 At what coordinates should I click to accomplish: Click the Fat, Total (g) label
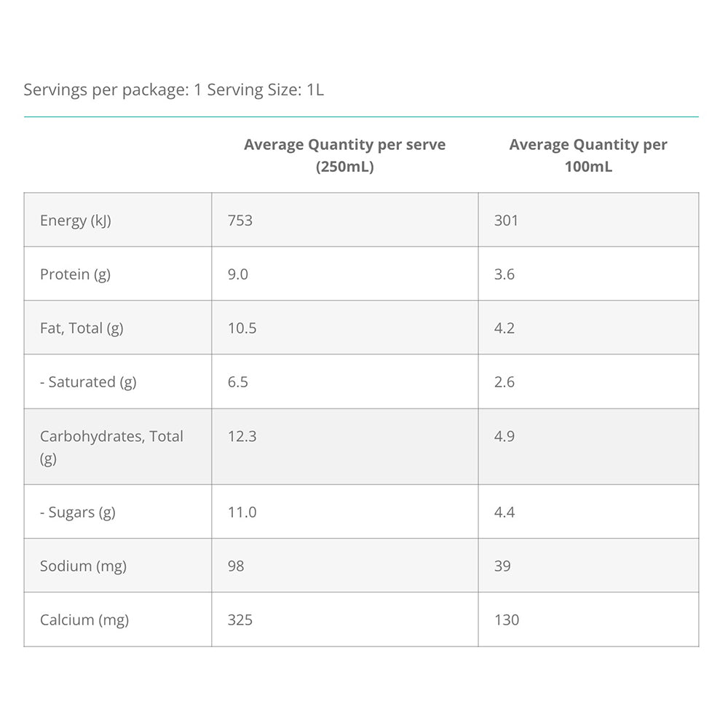pos(82,328)
